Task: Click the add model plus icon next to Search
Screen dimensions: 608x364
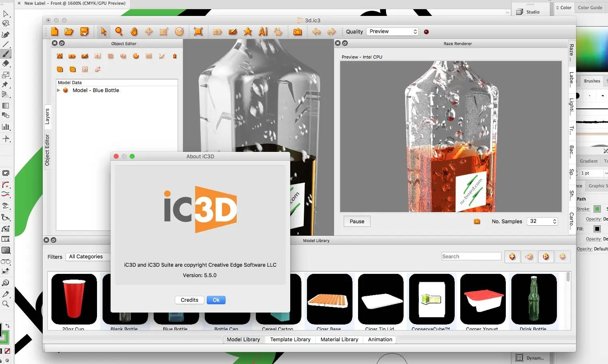Action: (512, 257)
